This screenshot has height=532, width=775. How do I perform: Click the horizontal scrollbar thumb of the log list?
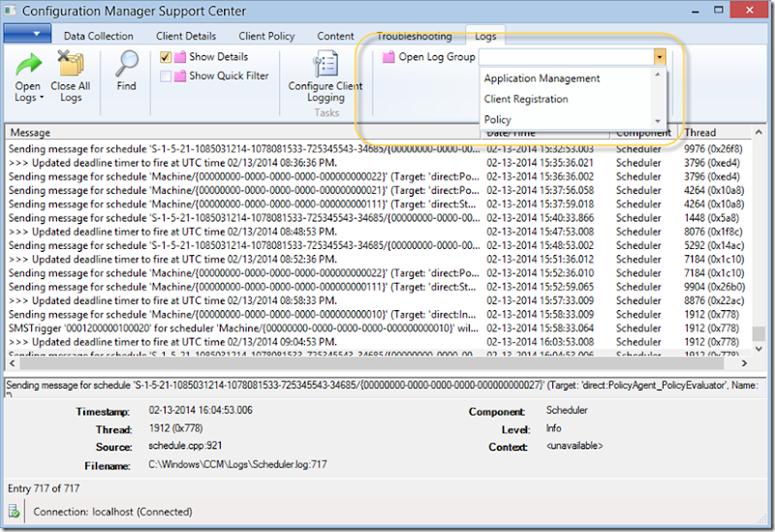pyautogui.click(x=372, y=363)
